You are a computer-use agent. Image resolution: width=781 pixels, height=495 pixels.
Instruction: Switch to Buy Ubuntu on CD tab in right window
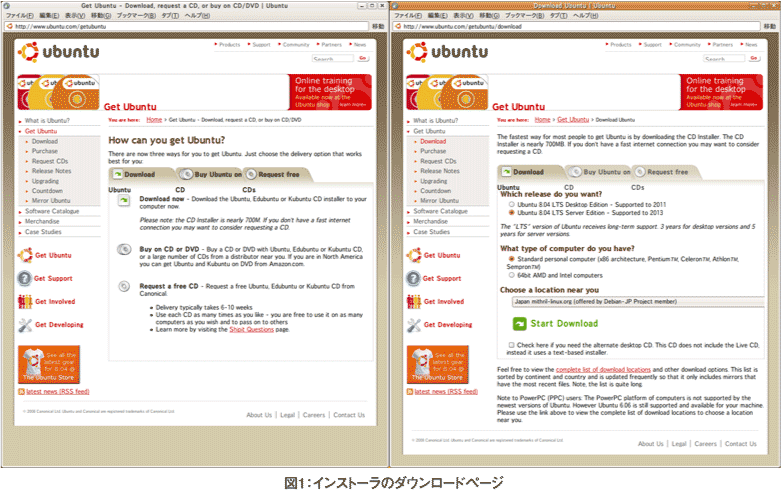pyautogui.click(x=600, y=172)
